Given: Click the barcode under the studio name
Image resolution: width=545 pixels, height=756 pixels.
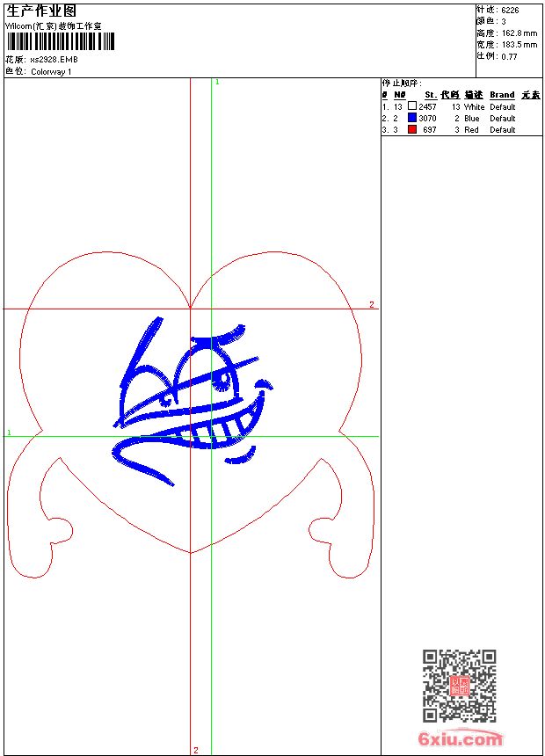Looking at the screenshot, I should coord(61,41).
